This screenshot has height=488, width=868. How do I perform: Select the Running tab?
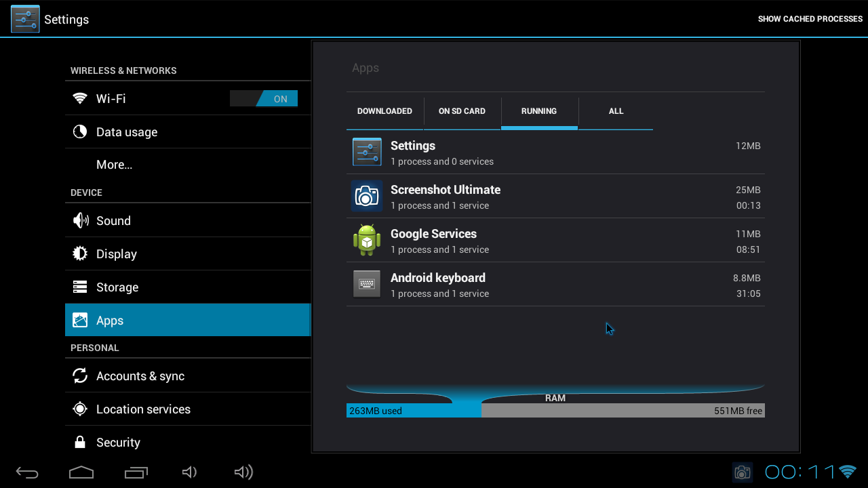539,111
